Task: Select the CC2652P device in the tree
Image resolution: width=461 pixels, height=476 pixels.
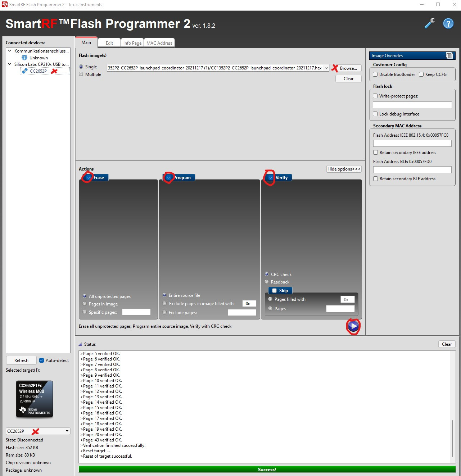Action: (x=38, y=71)
